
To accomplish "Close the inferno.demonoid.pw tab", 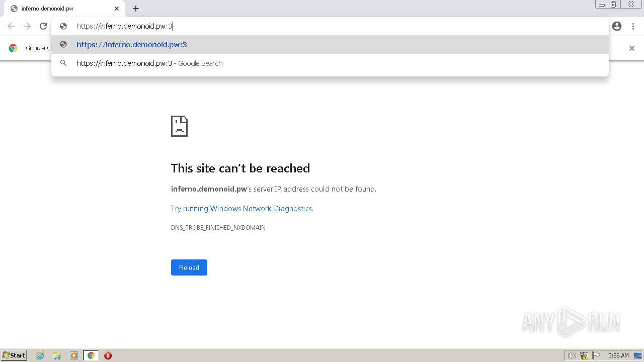I will pos(117,9).
